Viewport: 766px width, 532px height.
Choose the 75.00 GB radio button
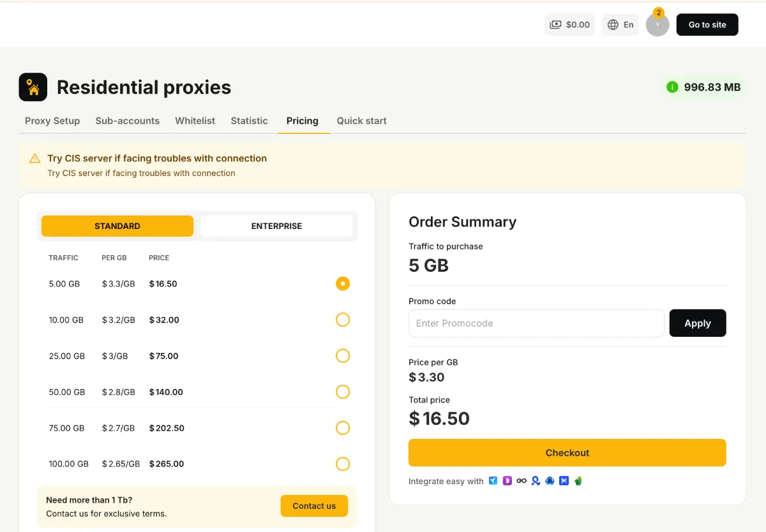point(343,427)
